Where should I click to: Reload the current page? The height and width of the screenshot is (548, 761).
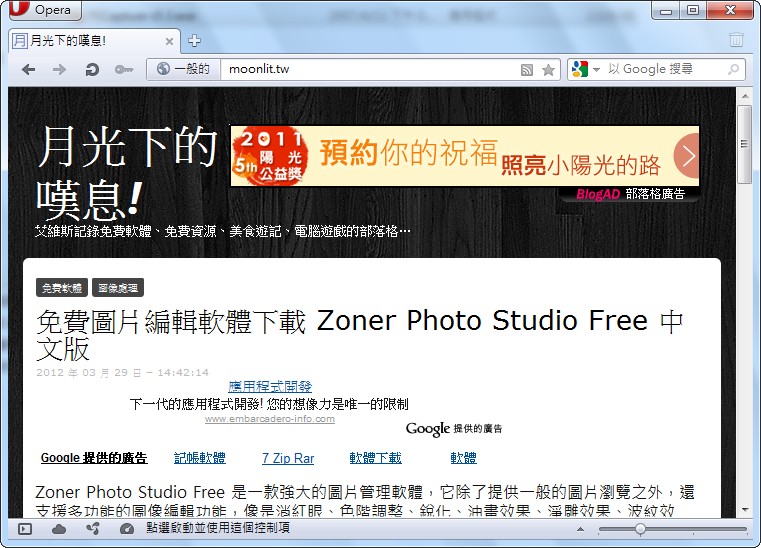[x=91, y=70]
